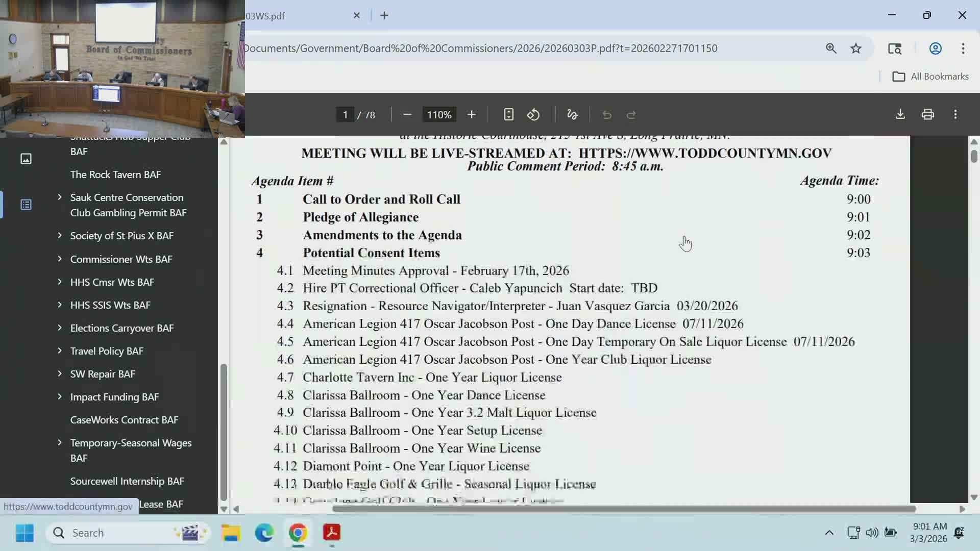This screenshot has height=551, width=980.
Task: Click the fit-to-page icon
Action: (x=508, y=114)
